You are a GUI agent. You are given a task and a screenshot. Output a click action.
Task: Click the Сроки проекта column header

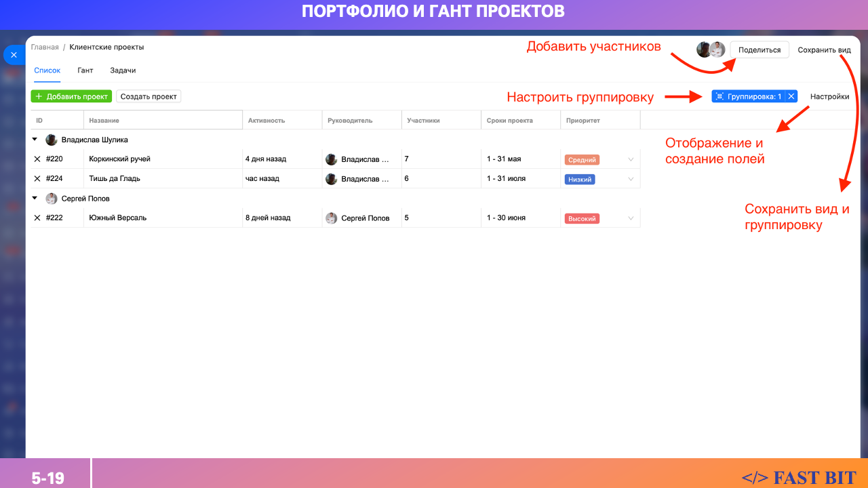point(521,120)
